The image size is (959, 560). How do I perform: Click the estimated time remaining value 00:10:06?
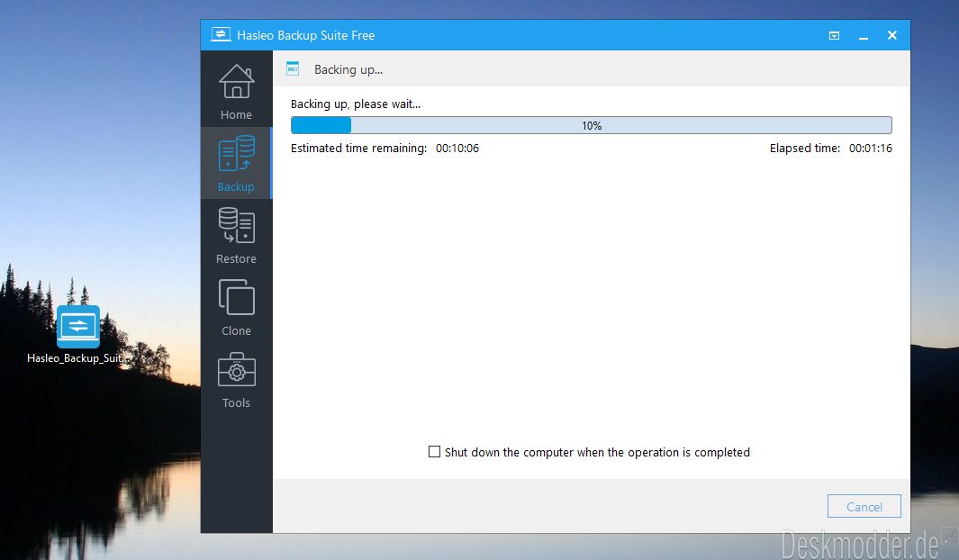point(457,148)
